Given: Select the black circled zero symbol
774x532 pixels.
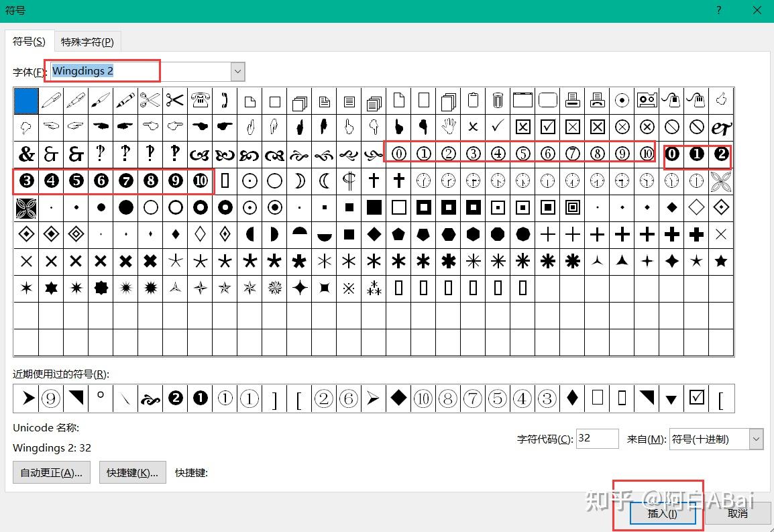Looking at the screenshot, I should [x=672, y=154].
